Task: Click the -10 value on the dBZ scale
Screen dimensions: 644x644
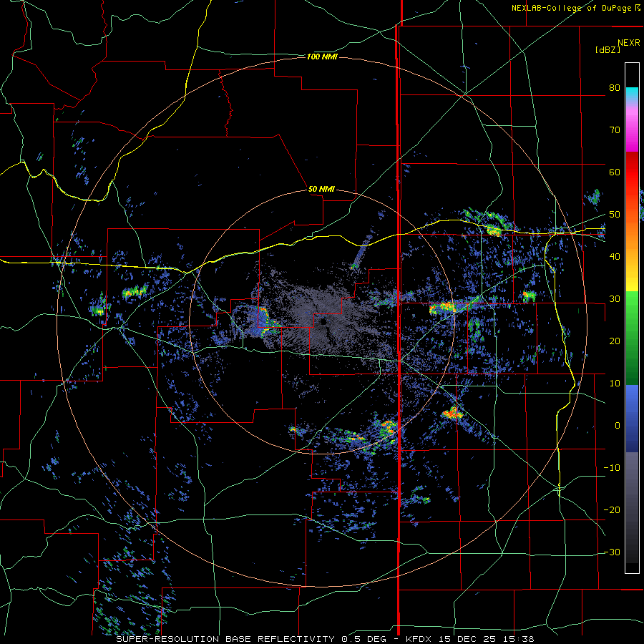Action: click(x=612, y=467)
